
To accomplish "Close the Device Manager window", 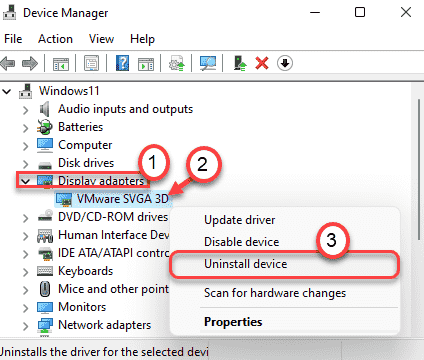I will tap(406, 12).
